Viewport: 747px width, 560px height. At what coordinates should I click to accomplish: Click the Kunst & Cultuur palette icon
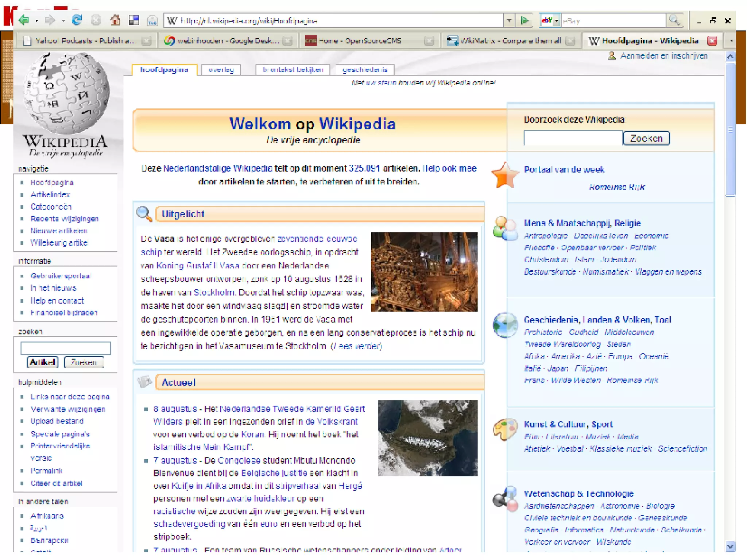[x=505, y=429]
